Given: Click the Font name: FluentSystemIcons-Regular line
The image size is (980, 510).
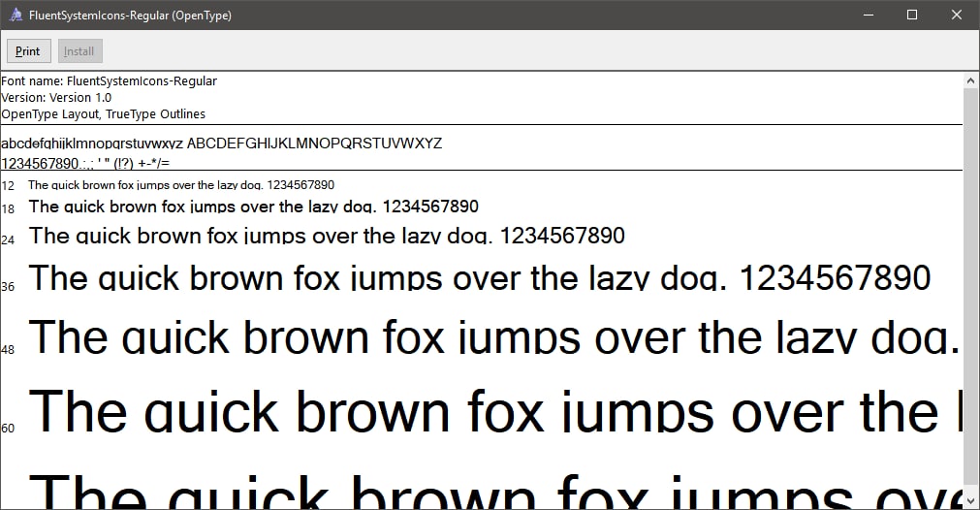Looking at the screenshot, I should [109, 81].
